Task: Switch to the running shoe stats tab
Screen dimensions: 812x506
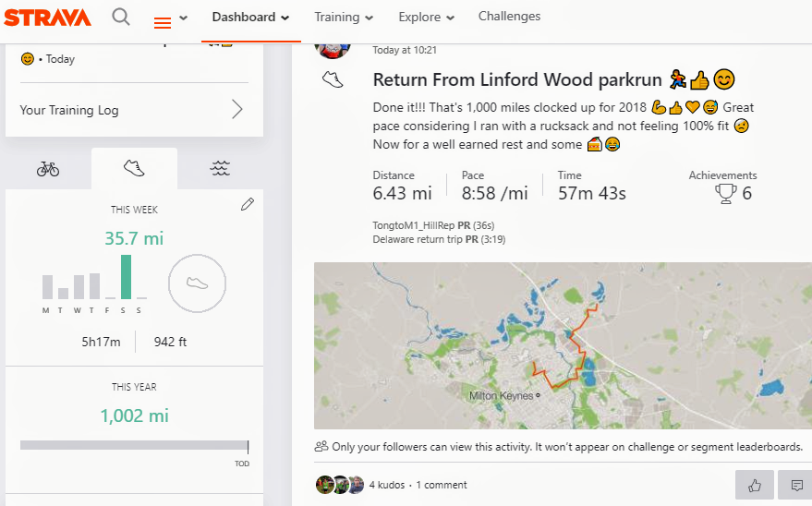Action: click(134, 168)
